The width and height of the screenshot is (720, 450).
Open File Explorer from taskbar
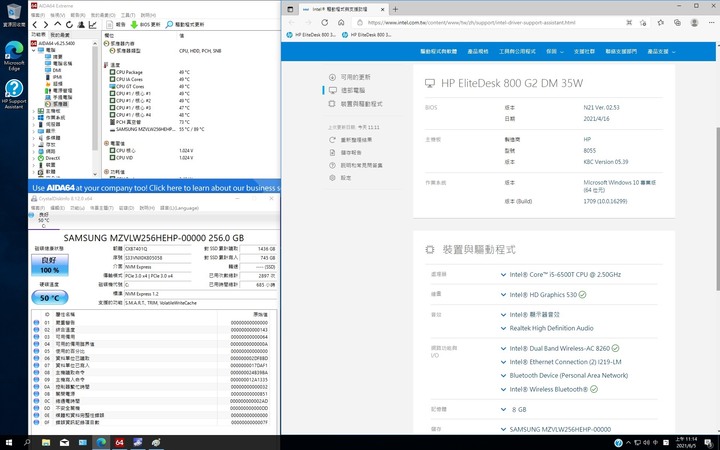(46, 443)
